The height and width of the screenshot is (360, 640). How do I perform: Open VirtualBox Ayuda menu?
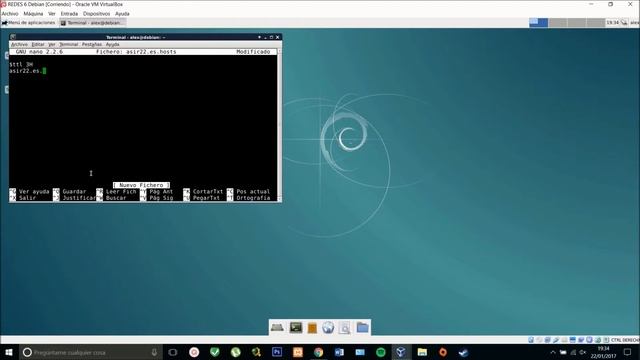[x=122, y=13]
